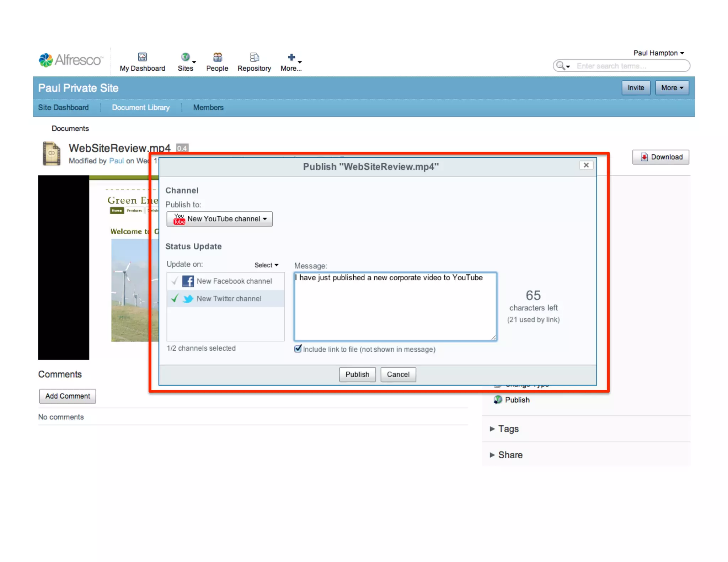Click the Alfresco logo
The image size is (728, 562).
[x=71, y=60]
